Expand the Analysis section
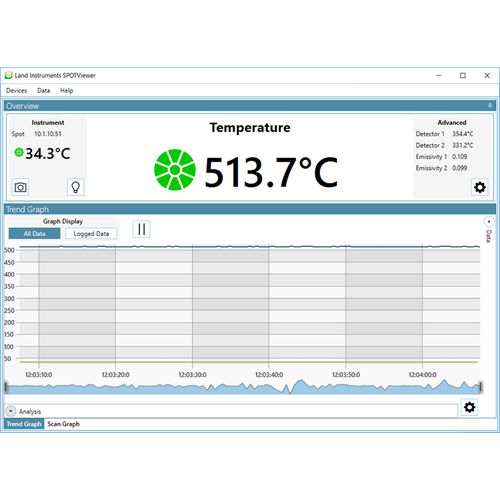This screenshot has height=500, width=500. coord(11,411)
